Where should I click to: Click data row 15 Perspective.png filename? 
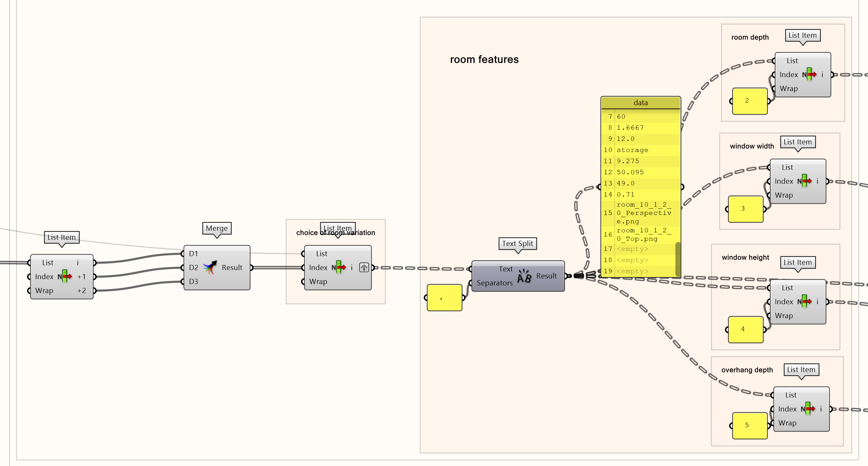pyautogui.click(x=644, y=213)
